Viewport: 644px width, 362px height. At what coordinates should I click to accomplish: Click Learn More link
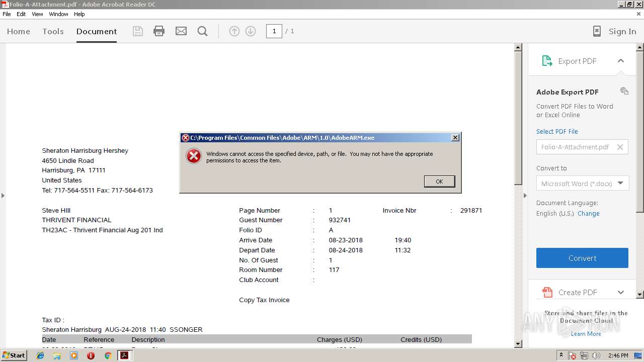coord(586,334)
